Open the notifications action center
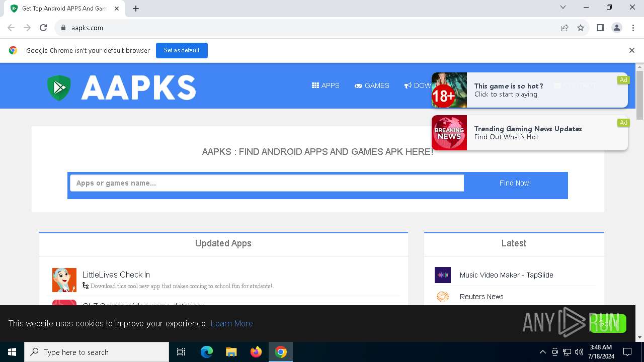The height and width of the screenshot is (362, 644). tap(627, 352)
